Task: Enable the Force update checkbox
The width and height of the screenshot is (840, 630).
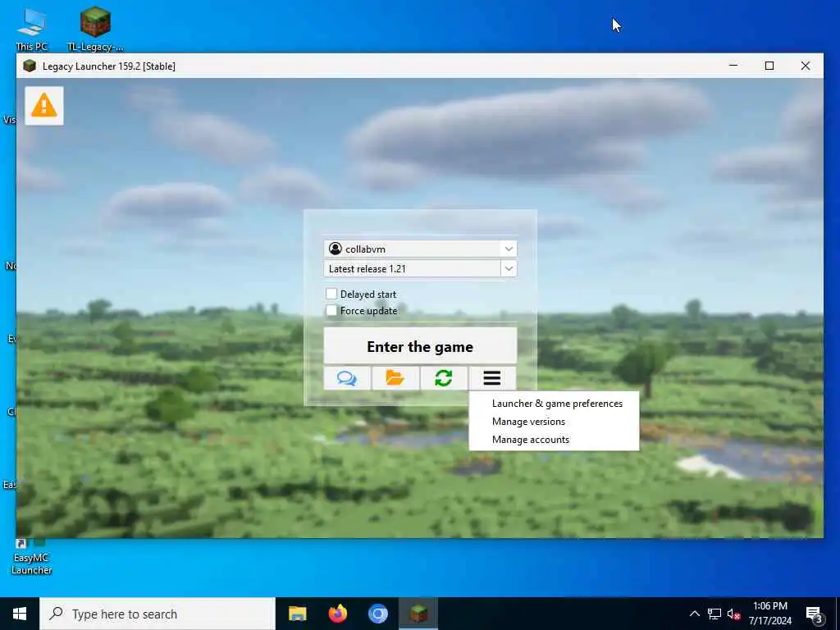Action: [x=331, y=310]
